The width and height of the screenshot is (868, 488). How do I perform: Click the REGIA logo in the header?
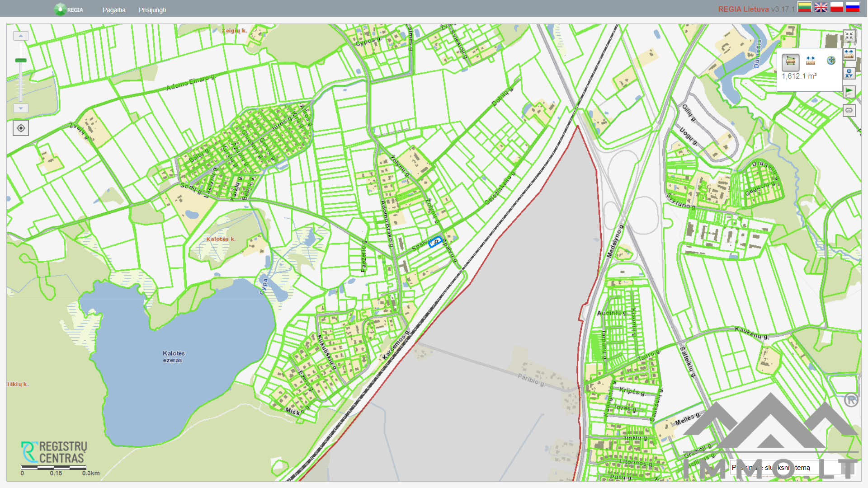[68, 9]
